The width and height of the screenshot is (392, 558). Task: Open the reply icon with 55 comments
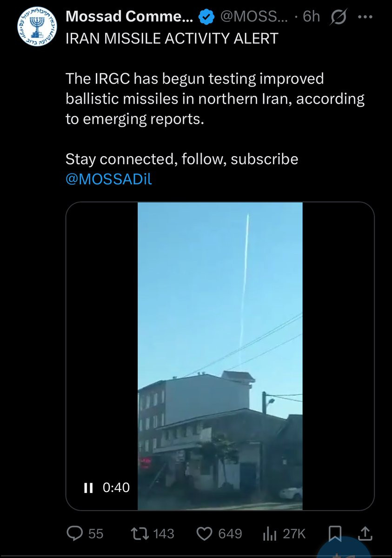coord(74,533)
